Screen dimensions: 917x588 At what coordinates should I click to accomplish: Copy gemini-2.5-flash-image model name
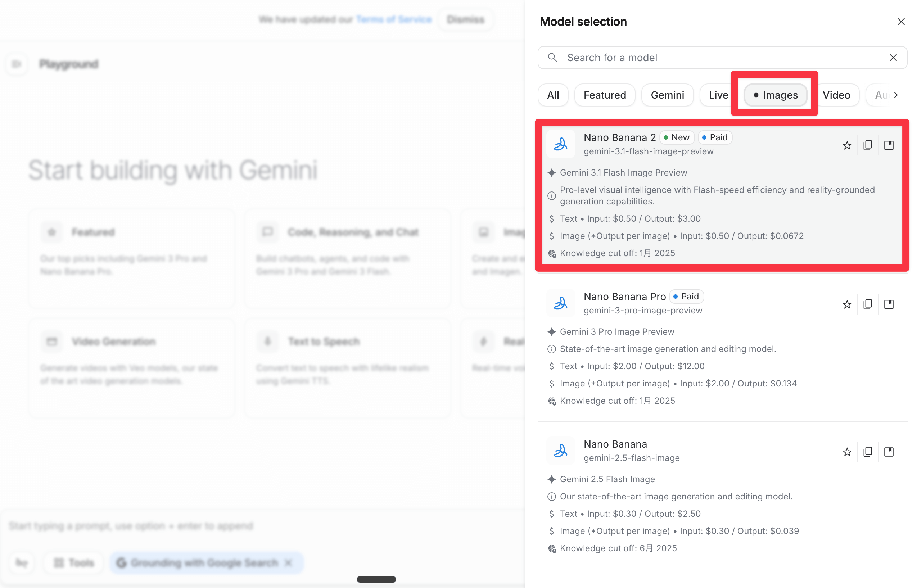(867, 452)
